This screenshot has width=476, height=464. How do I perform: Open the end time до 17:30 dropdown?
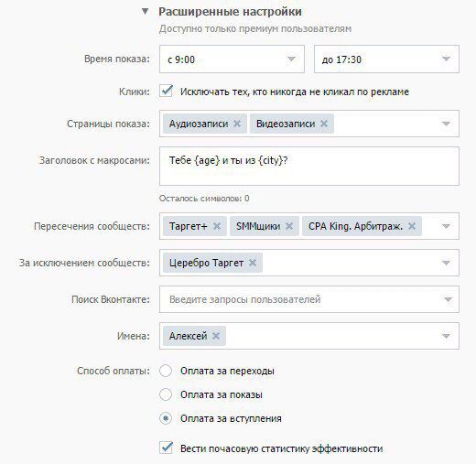click(x=386, y=59)
